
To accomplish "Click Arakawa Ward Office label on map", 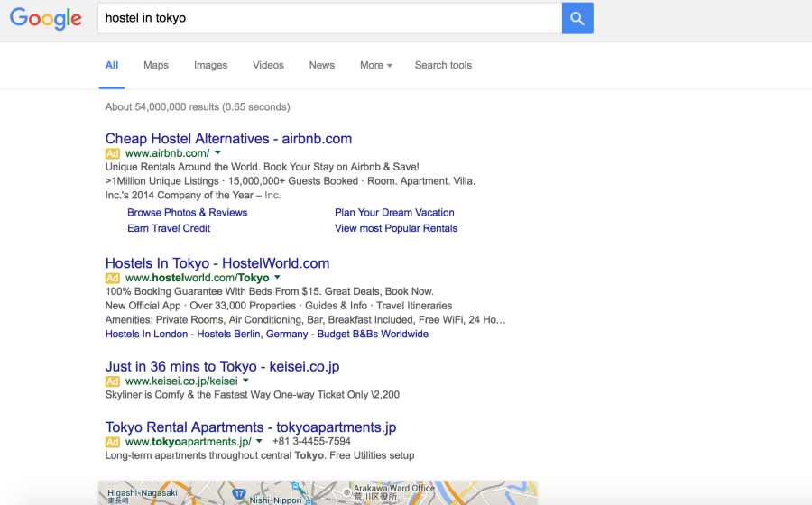I will 394,489.
